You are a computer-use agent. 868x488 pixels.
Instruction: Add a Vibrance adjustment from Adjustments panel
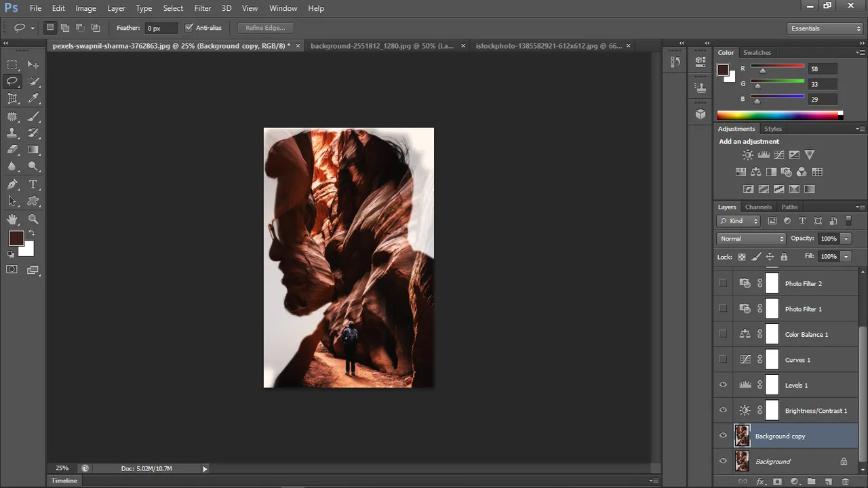pos(810,155)
